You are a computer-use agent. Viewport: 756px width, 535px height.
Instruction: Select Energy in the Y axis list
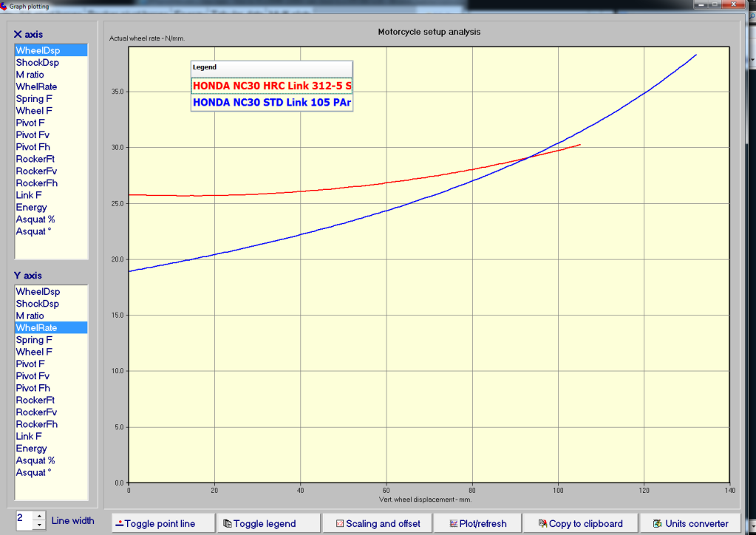(51, 449)
